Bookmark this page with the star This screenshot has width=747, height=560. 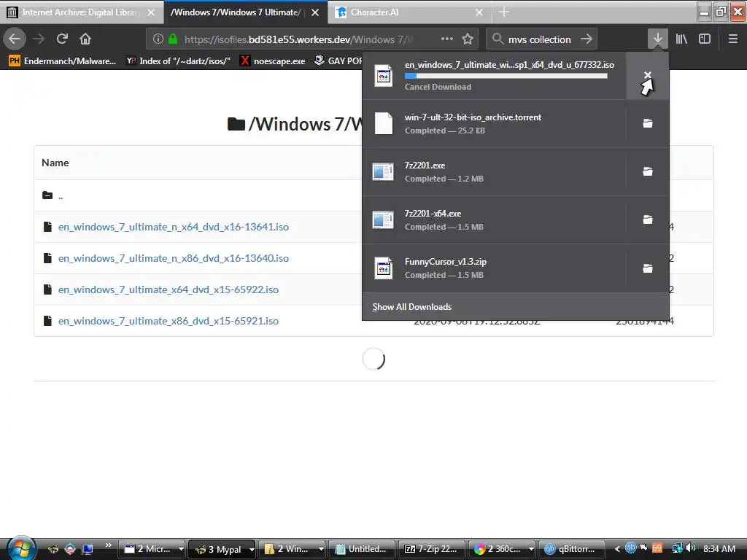click(468, 39)
